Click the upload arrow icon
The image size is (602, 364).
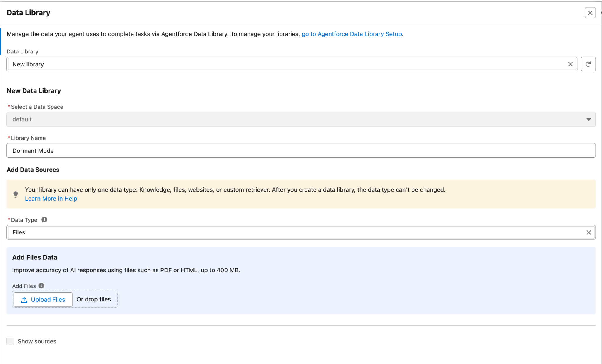24,300
